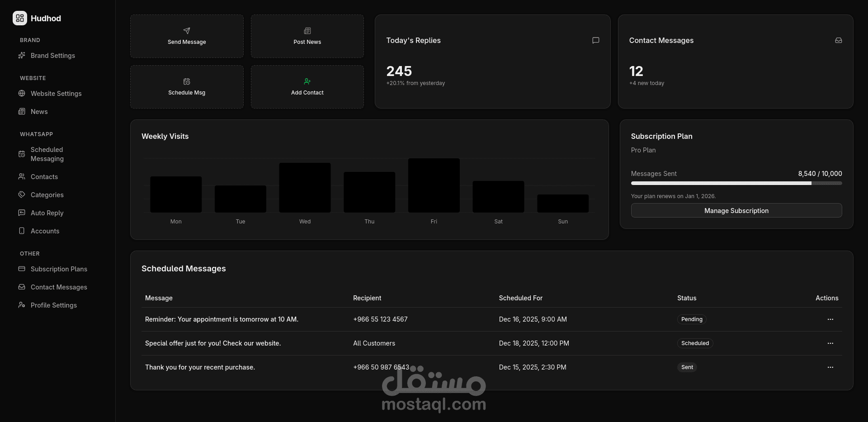The image size is (868, 422).
Task: Click the Messages Sent progress bar
Action: click(x=736, y=183)
